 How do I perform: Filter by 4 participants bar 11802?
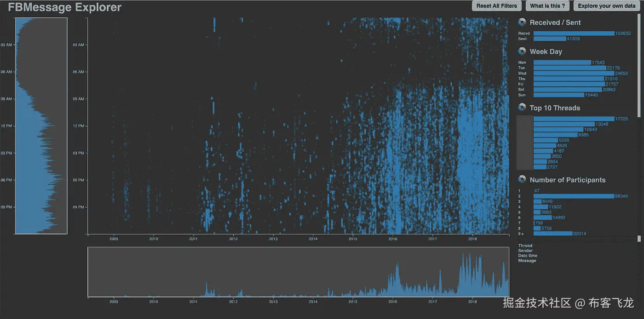click(x=540, y=207)
